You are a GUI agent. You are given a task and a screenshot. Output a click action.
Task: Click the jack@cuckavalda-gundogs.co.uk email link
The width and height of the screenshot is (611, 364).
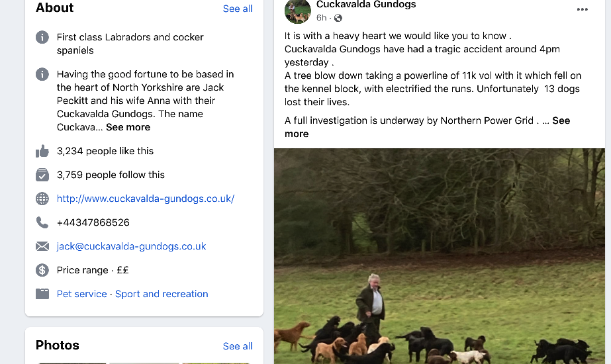click(x=131, y=246)
